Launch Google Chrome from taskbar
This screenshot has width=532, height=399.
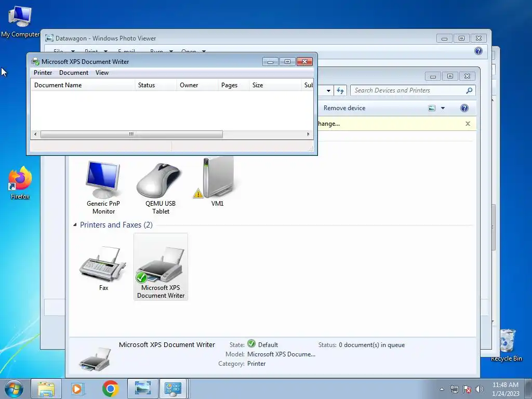(110, 389)
